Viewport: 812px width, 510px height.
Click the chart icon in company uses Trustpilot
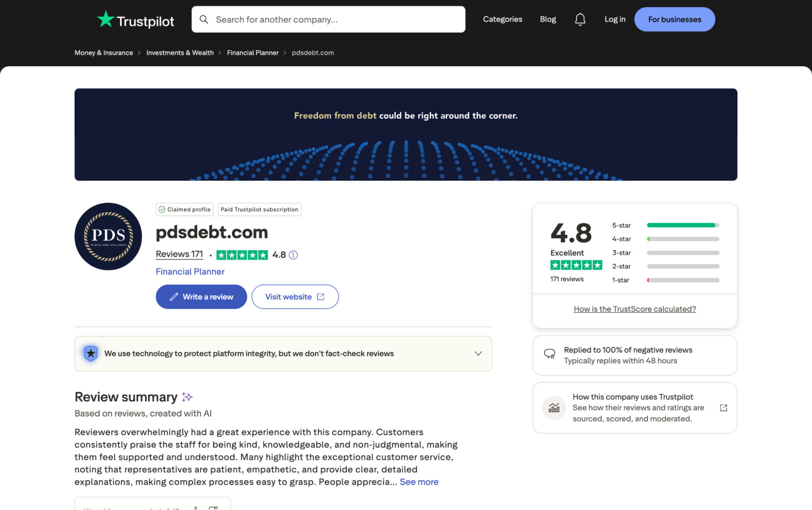coord(554,408)
